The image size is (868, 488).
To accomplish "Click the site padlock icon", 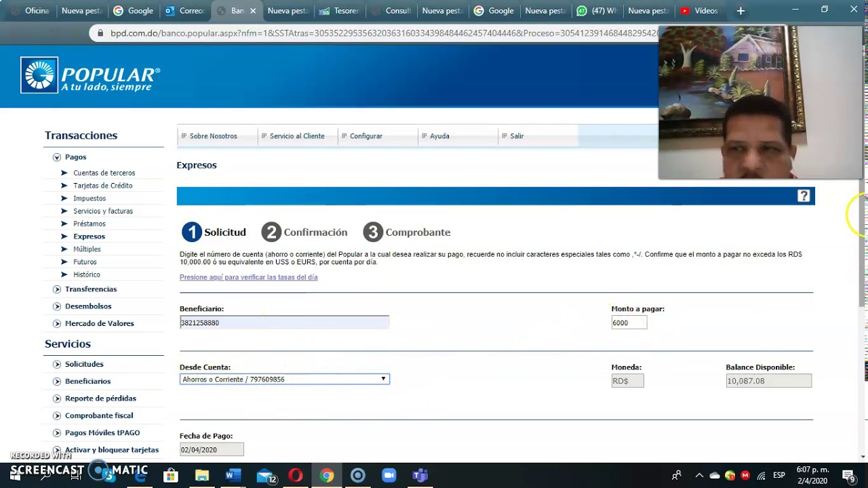I will [100, 33].
